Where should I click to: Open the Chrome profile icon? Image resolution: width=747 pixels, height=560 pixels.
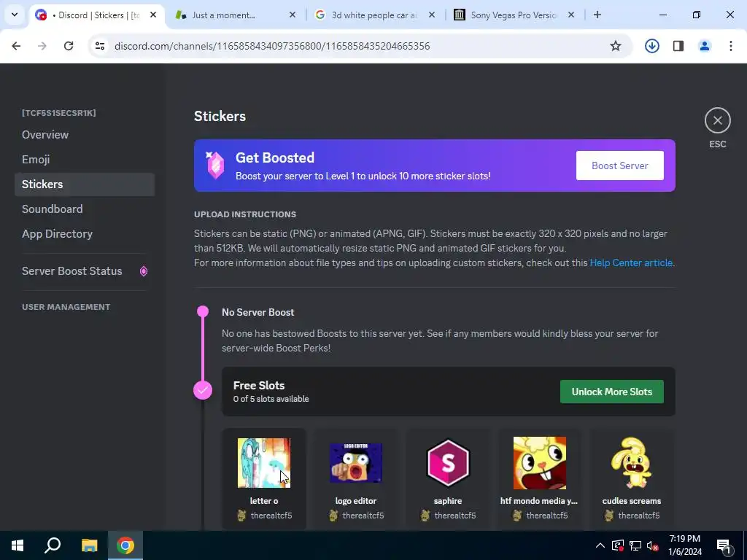705,46
